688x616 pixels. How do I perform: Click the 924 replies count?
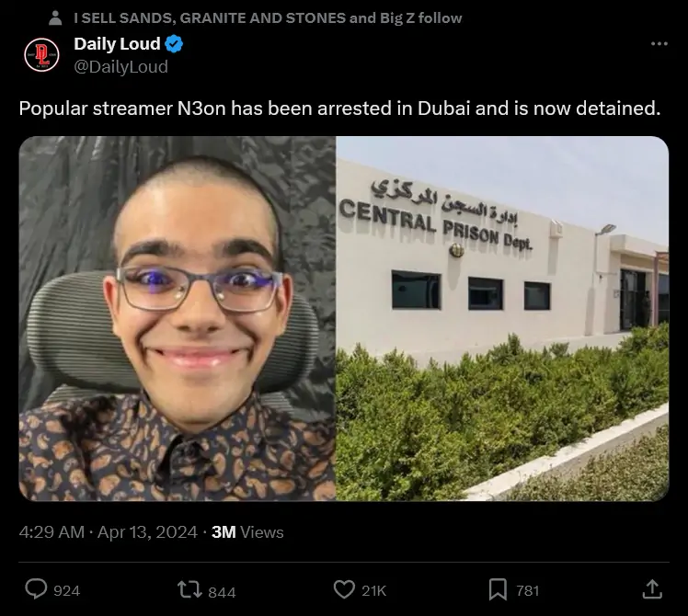point(67,591)
